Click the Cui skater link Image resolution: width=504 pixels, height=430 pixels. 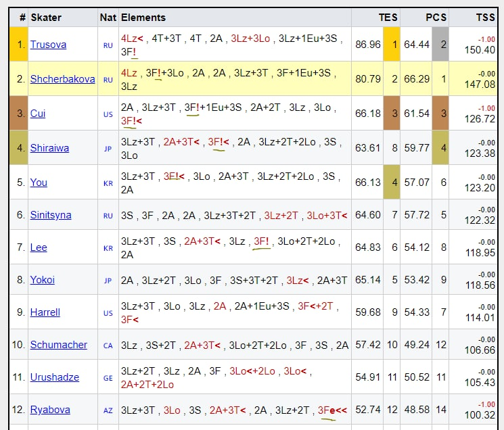click(x=38, y=114)
